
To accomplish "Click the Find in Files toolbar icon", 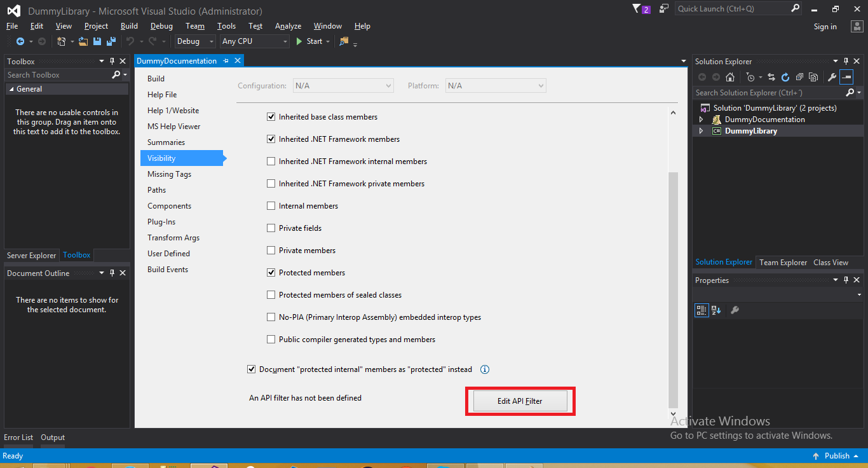I will tap(344, 41).
